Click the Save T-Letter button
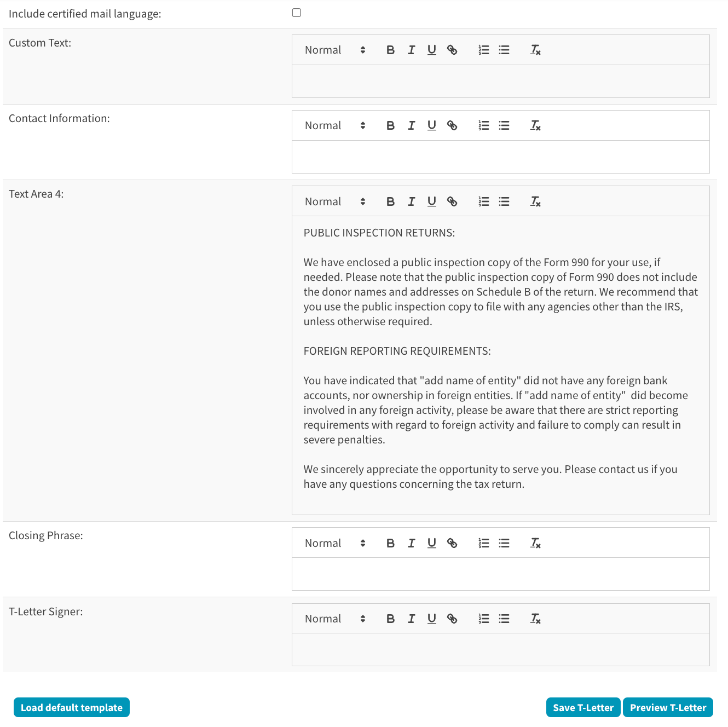The image size is (728, 727). (583, 707)
